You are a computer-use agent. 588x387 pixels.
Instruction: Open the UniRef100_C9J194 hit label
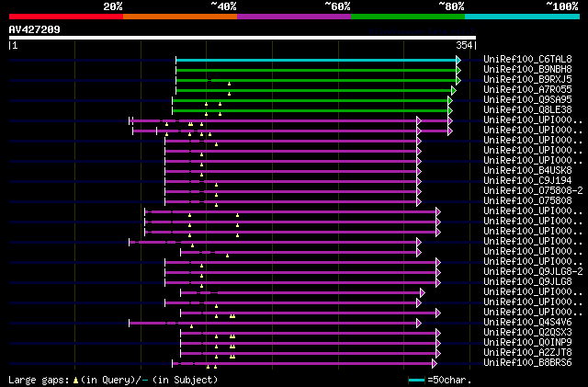coord(527,180)
